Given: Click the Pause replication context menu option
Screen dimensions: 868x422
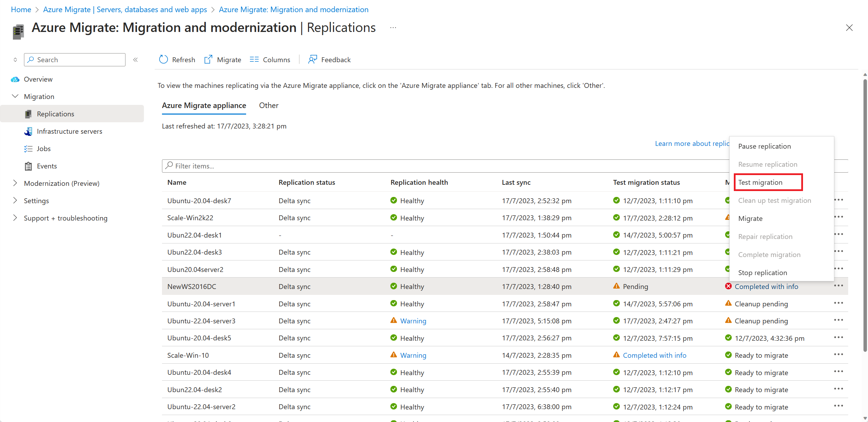Looking at the screenshot, I should click(x=765, y=146).
